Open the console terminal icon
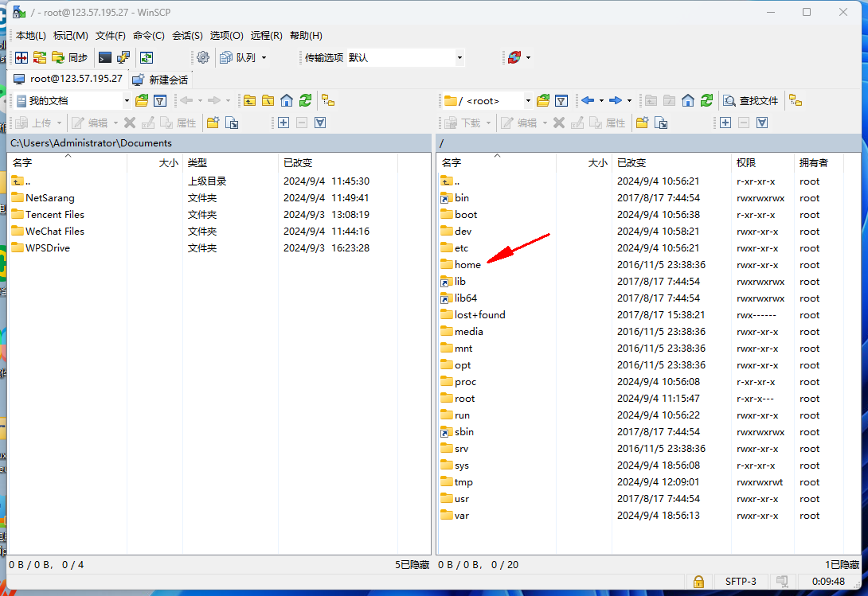The height and width of the screenshot is (596, 868). tap(104, 57)
